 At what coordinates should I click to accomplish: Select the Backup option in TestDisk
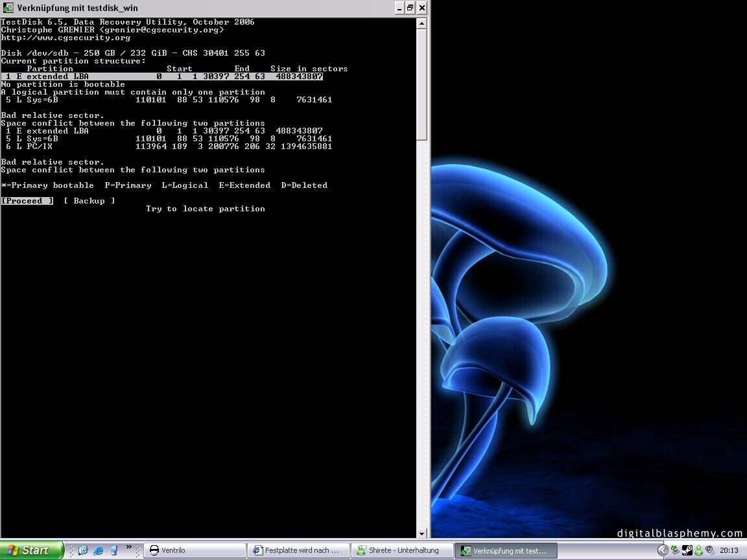click(x=89, y=201)
